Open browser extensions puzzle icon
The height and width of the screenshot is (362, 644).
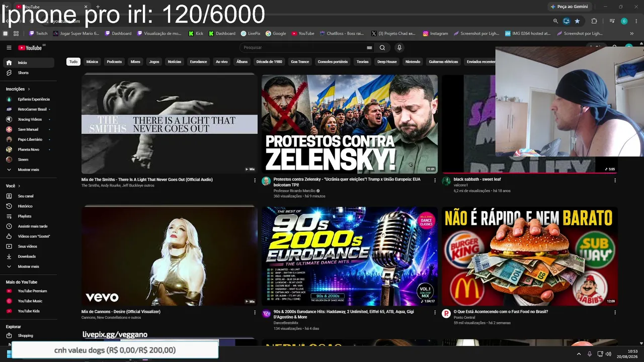(594, 21)
